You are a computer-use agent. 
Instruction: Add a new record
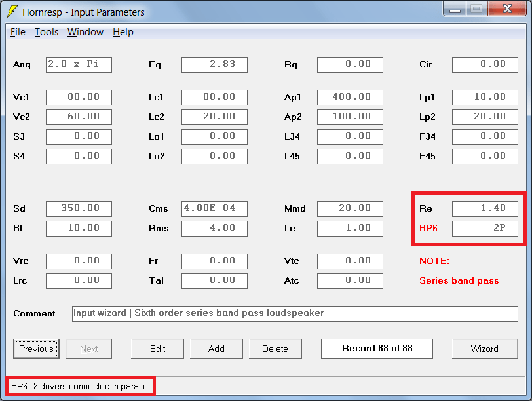(x=216, y=349)
